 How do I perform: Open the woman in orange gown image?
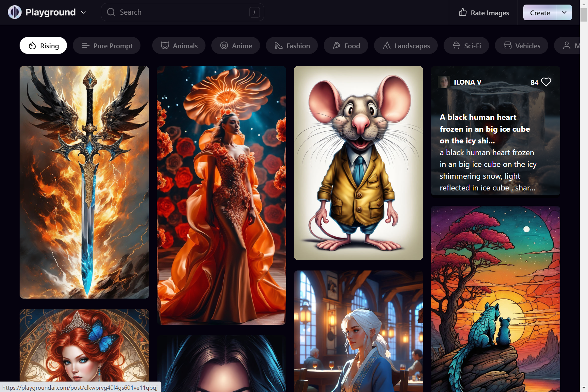click(221, 195)
